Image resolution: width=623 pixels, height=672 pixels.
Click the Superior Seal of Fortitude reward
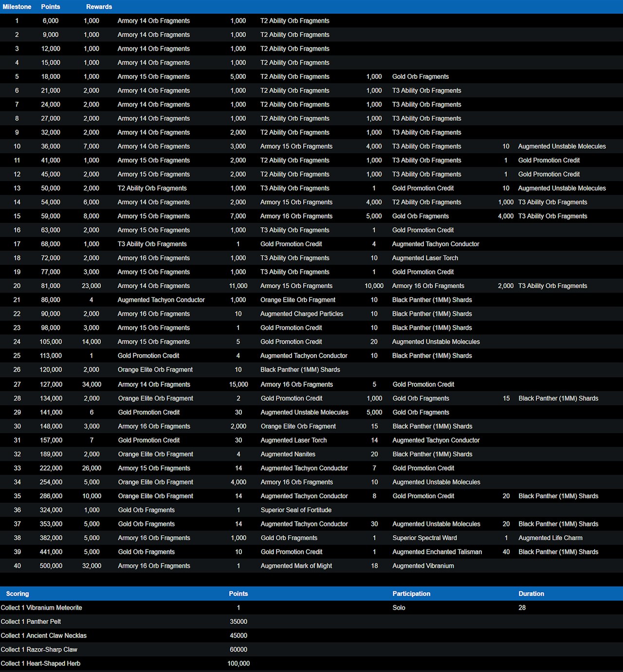tap(296, 510)
